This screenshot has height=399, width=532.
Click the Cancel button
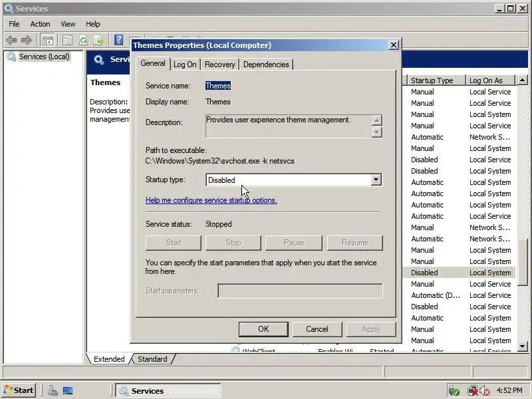[317, 329]
